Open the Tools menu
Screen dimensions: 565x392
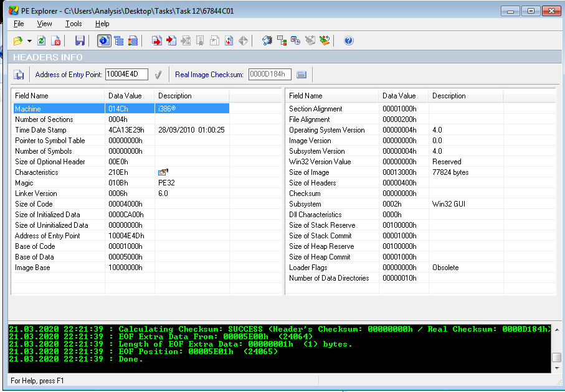74,24
